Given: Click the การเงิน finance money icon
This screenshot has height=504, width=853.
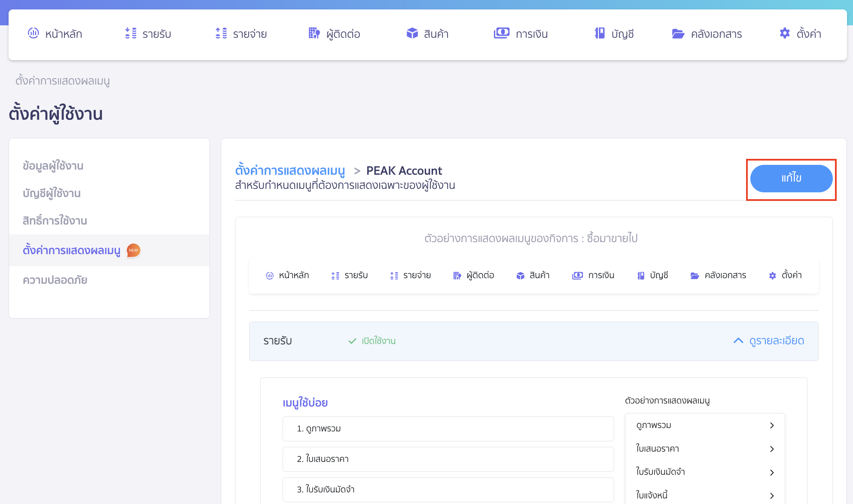Looking at the screenshot, I should (501, 33).
